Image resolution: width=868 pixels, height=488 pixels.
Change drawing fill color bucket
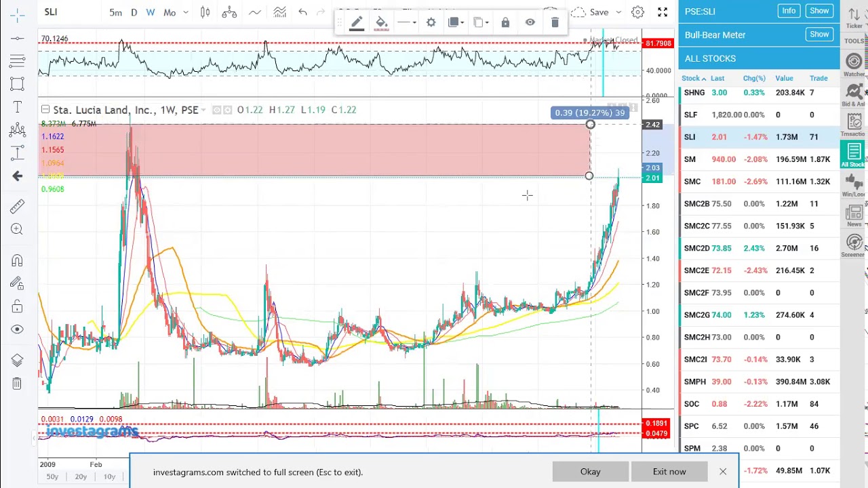tap(382, 22)
